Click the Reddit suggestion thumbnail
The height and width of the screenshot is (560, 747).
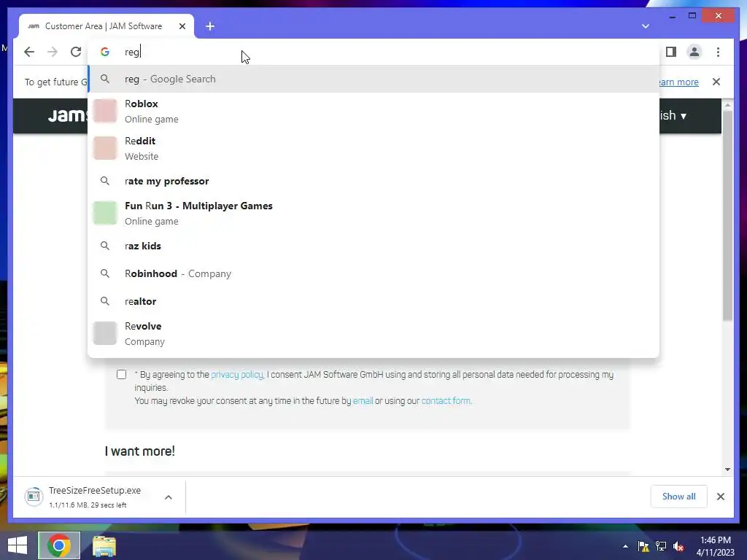pos(105,148)
